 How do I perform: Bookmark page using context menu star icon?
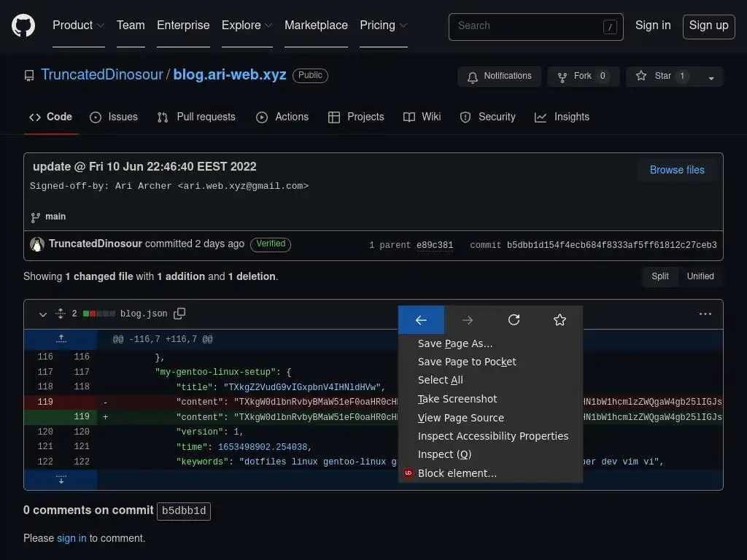pyautogui.click(x=560, y=320)
